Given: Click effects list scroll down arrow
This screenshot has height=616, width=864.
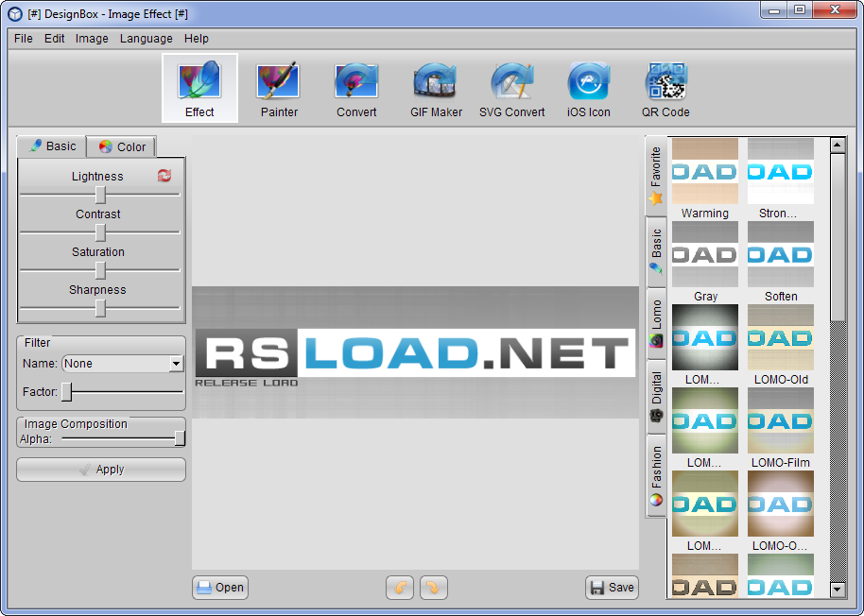Looking at the screenshot, I should click(838, 590).
